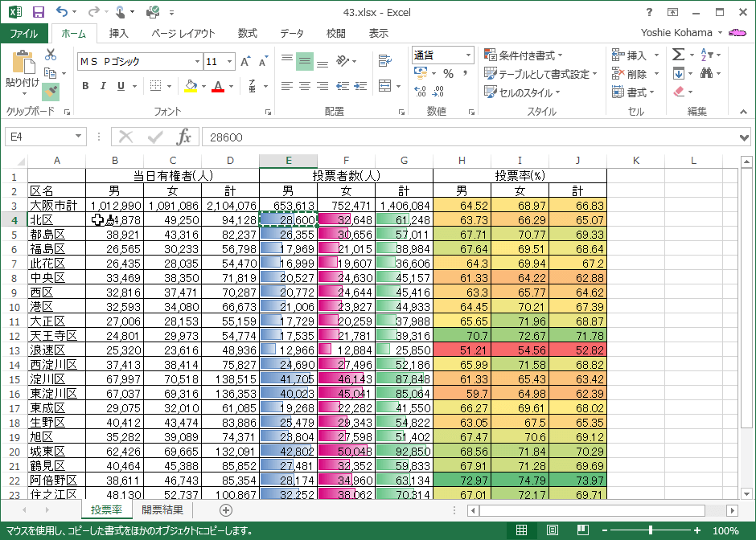The image size is (756, 540).
Task: Switch to Page Layout view in status bar
Action: point(552,530)
